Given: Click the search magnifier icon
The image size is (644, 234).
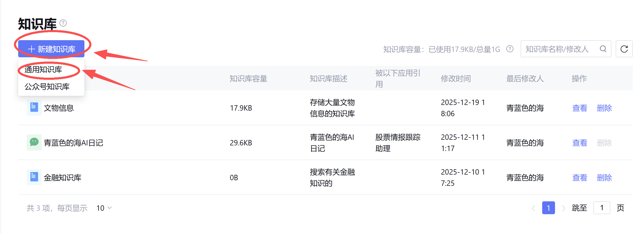Looking at the screenshot, I should click(603, 49).
